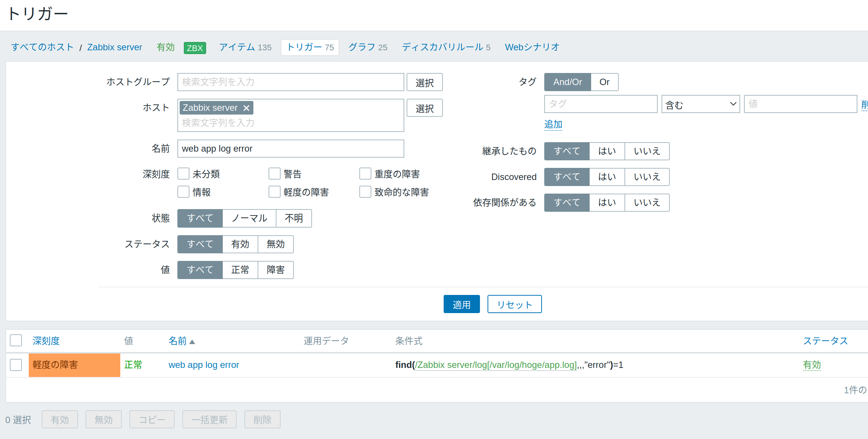868x439 pixels.
Task: Enable the 致命的な障害 severity checkbox
Action: [x=365, y=192]
